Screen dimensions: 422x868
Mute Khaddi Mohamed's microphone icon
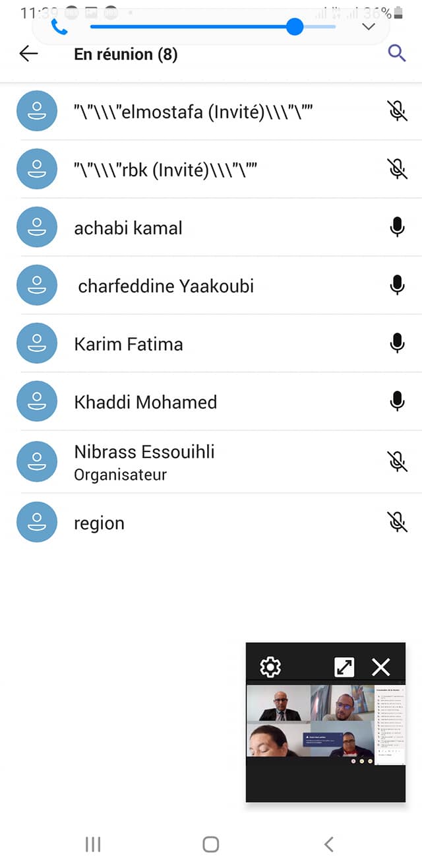(x=396, y=401)
